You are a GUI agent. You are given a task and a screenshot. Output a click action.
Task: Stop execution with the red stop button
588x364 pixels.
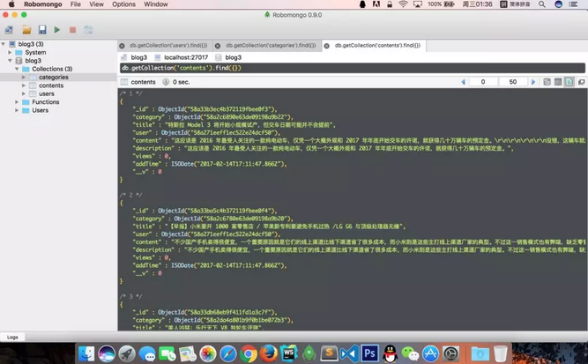[x=73, y=30]
